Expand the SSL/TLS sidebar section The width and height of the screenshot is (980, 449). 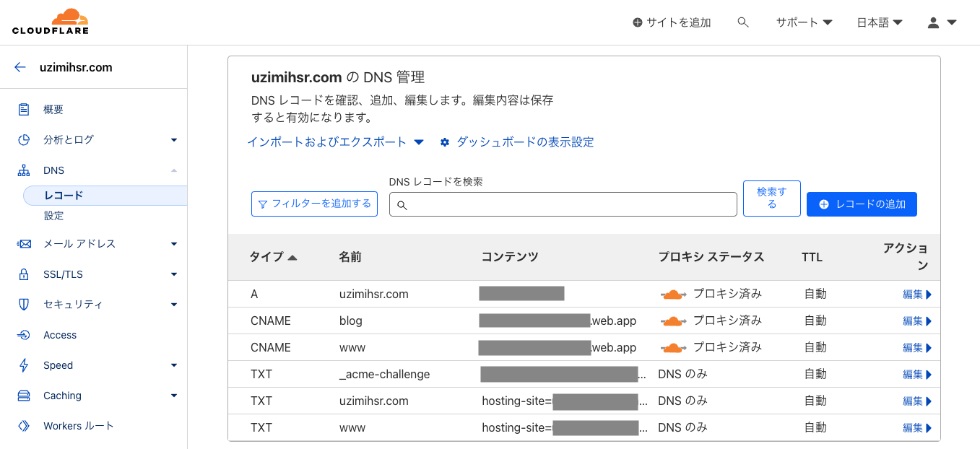pyautogui.click(x=174, y=274)
